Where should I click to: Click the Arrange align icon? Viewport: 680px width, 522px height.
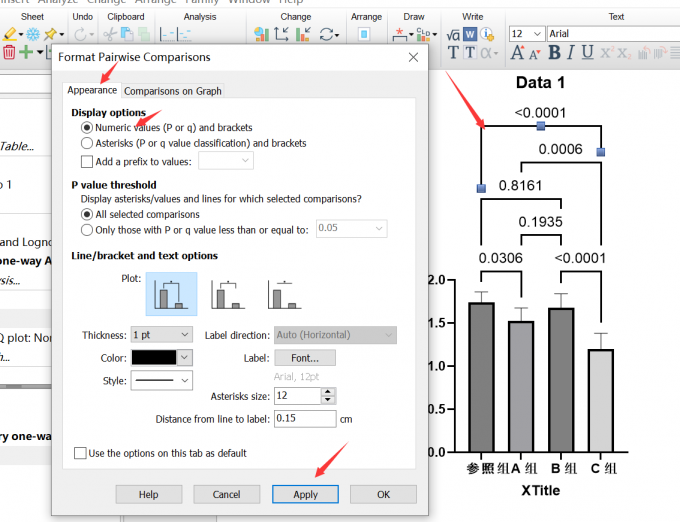[x=364, y=34]
